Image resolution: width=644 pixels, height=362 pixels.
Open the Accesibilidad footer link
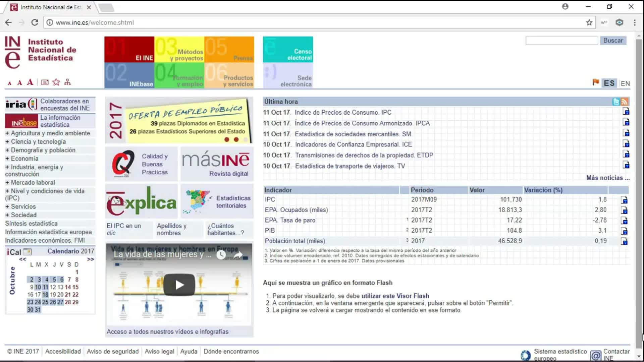click(x=63, y=351)
